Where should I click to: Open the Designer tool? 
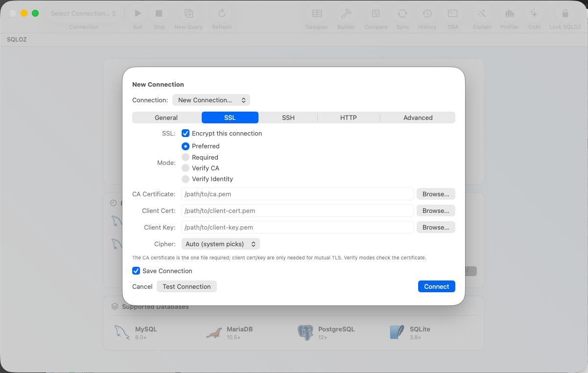tap(317, 14)
